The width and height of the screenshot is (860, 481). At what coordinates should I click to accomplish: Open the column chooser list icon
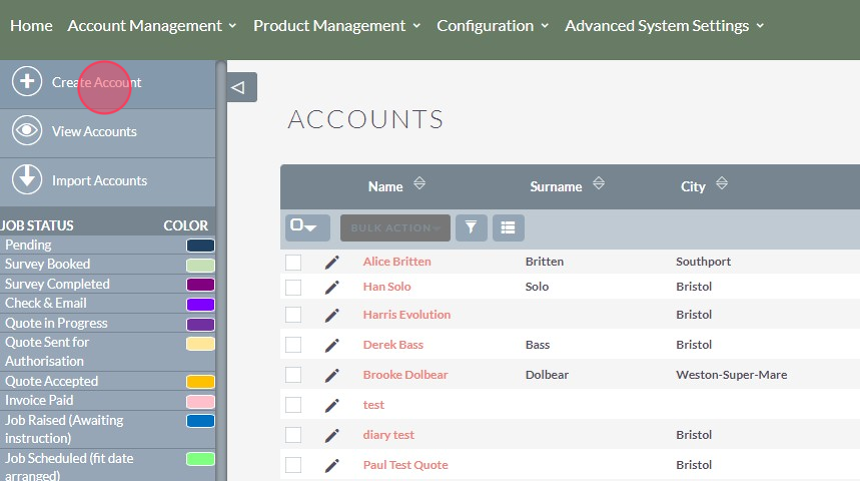[x=508, y=228]
